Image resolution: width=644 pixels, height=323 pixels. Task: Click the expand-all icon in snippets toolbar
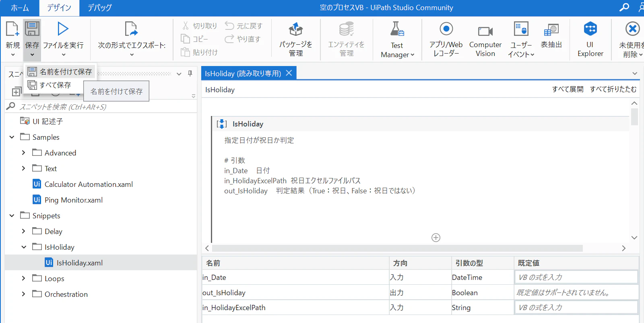pos(16,92)
